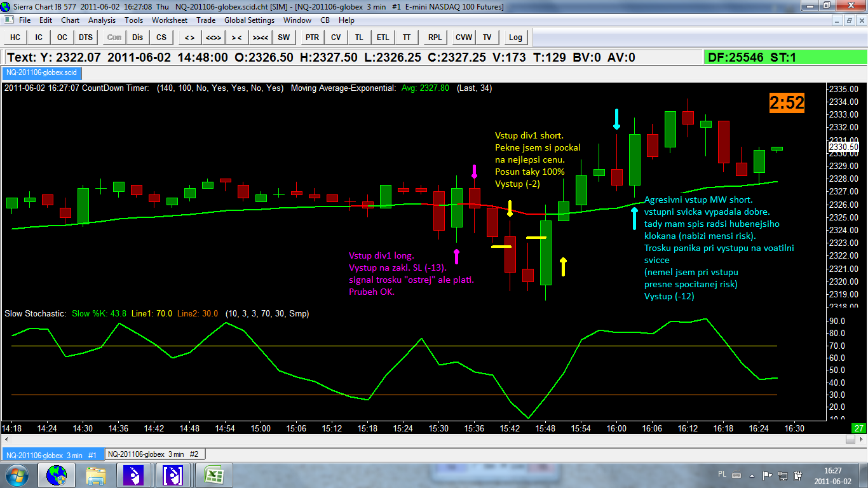868x488 pixels.
Task: Open Excel from the taskbar
Action: pyautogui.click(x=214, y=475)
